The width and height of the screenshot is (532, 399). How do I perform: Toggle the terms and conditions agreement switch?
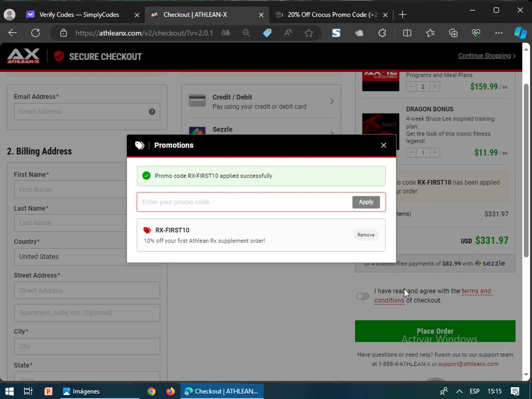[x=363, y=296]
